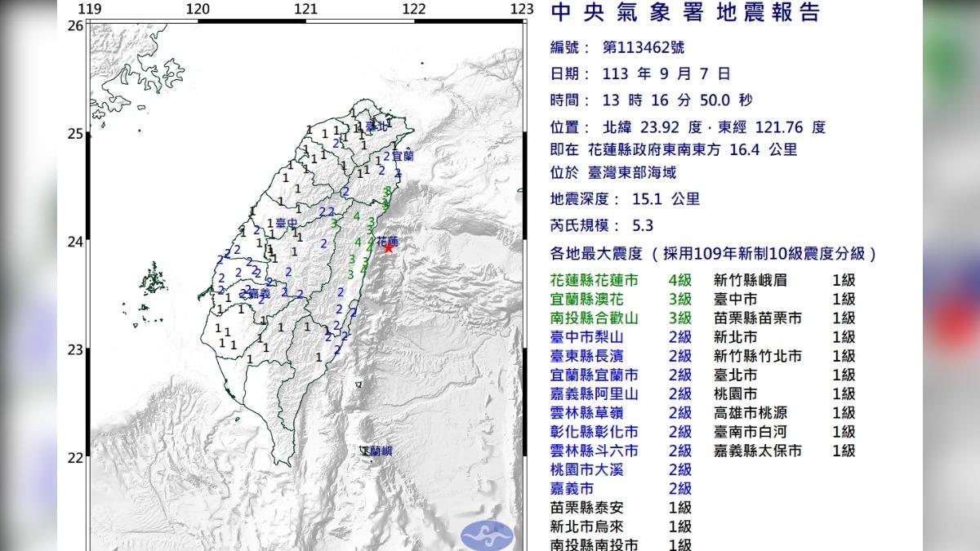Click the 新竹縣峨眉 intensity row
The height and width of the screenshot is (551, 980).
pyautogui.click(x=785, y=280)
